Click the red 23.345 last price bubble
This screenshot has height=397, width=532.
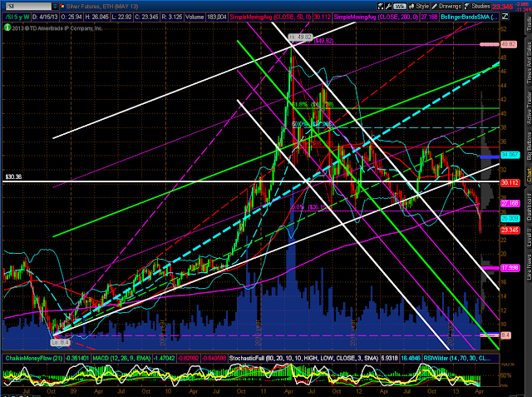coord(510,230)
